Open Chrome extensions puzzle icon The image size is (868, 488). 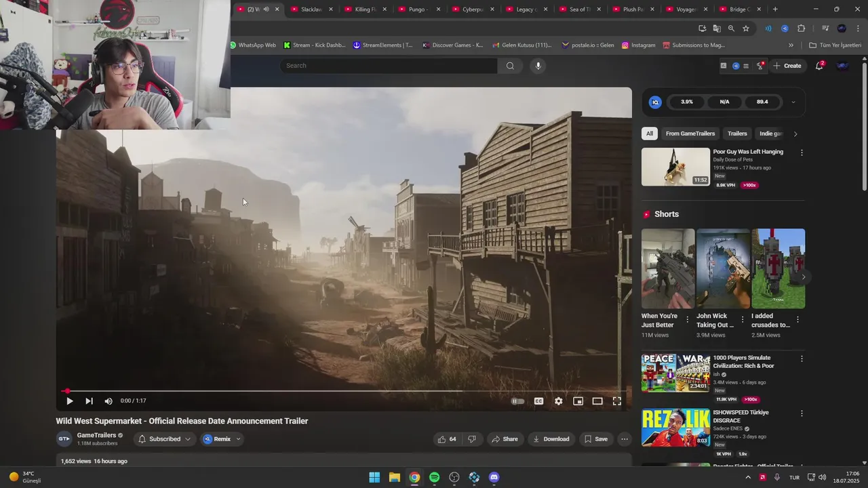click(802, 28)
